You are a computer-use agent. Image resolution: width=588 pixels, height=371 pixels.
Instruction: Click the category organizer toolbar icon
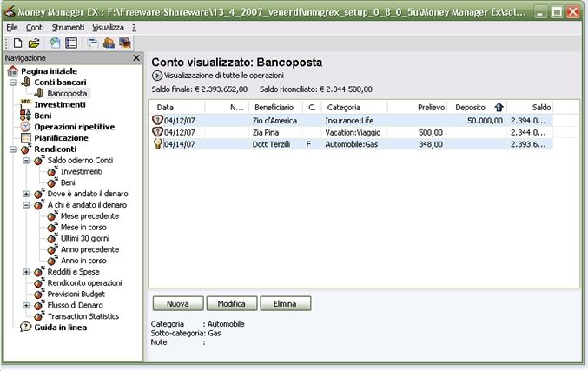tap(92, 43)
